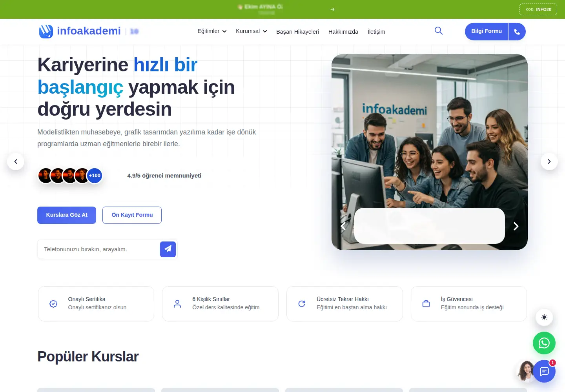Go to next hero slide arrow

pos(549,162)
